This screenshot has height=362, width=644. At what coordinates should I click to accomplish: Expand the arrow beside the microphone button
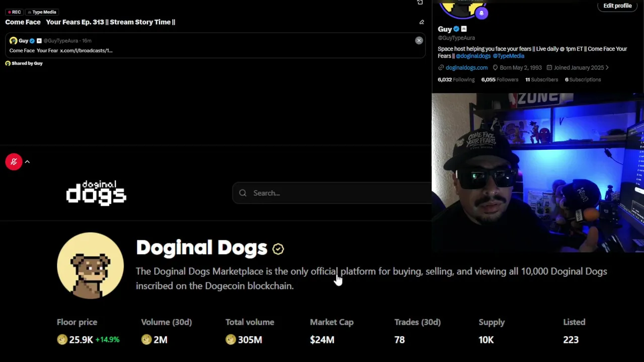pyautogui.click(x=27, y=162)
